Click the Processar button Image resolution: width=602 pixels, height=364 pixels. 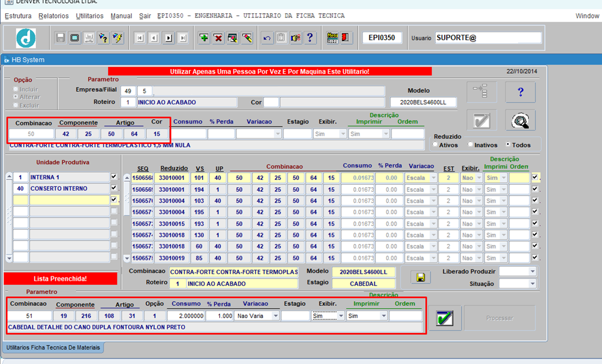499,318
